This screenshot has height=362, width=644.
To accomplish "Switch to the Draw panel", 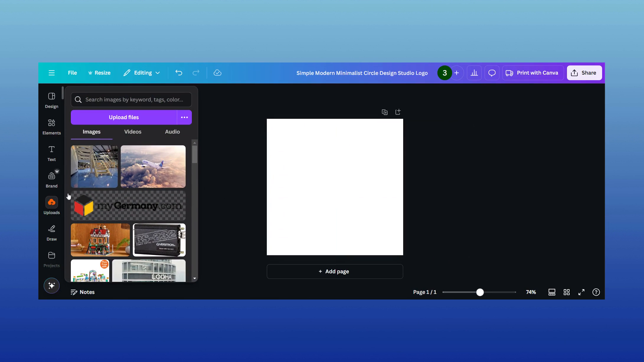I will tap(51, 232).
